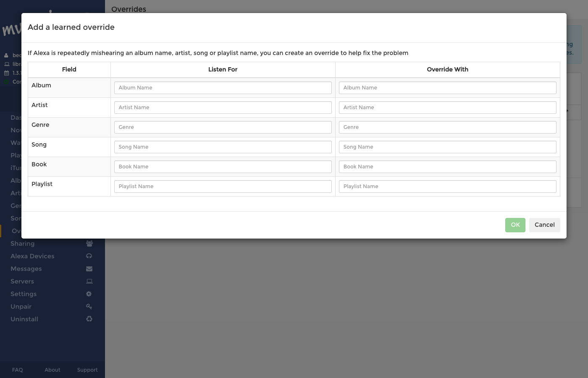588x378 pixels.
Task: Click the green power status icon in sidebar
Action: [6, 81]
